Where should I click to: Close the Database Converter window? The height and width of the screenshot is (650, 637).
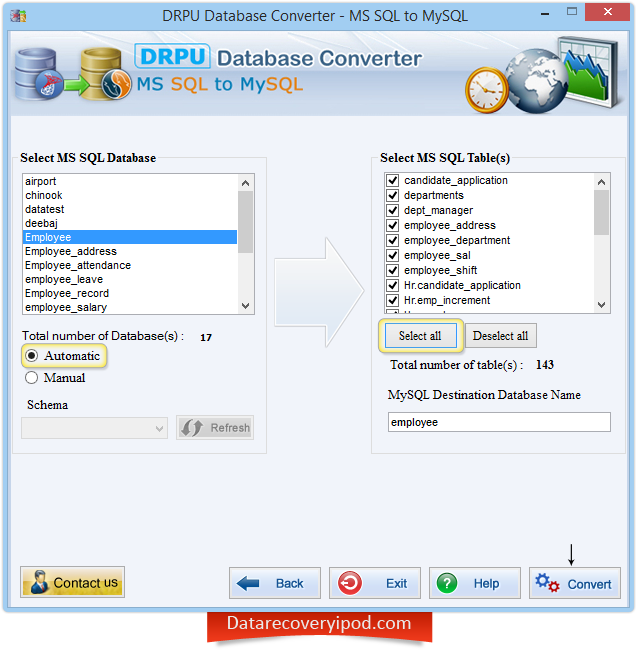(608, 12)
